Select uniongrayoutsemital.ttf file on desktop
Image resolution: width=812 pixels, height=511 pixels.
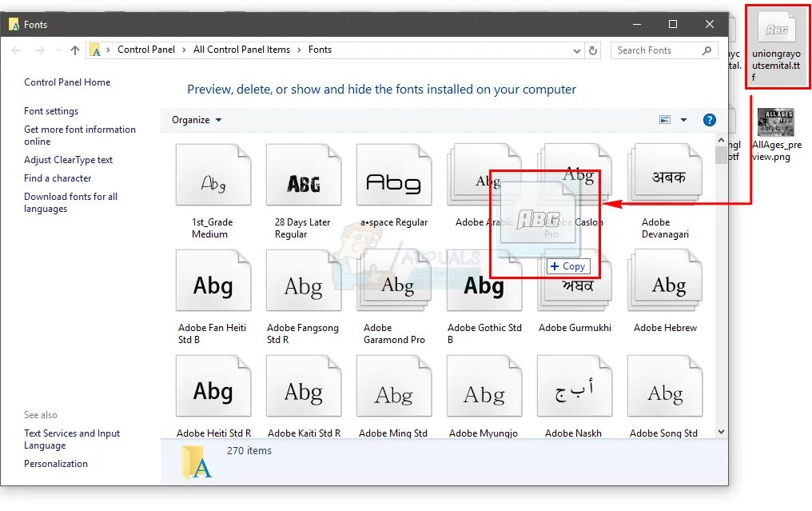pyautogui.click(x=776, y=48)
